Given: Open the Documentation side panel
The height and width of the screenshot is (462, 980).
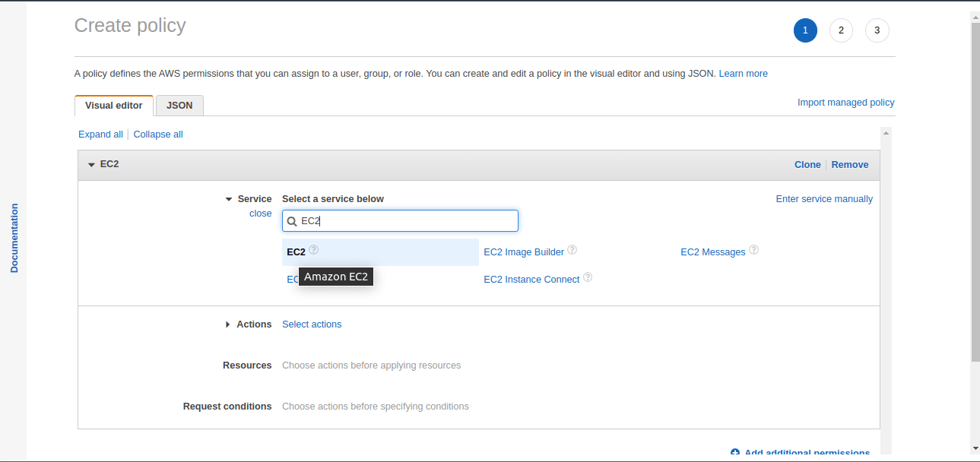Looking at the screenshot, I should (x=14, y=238).
